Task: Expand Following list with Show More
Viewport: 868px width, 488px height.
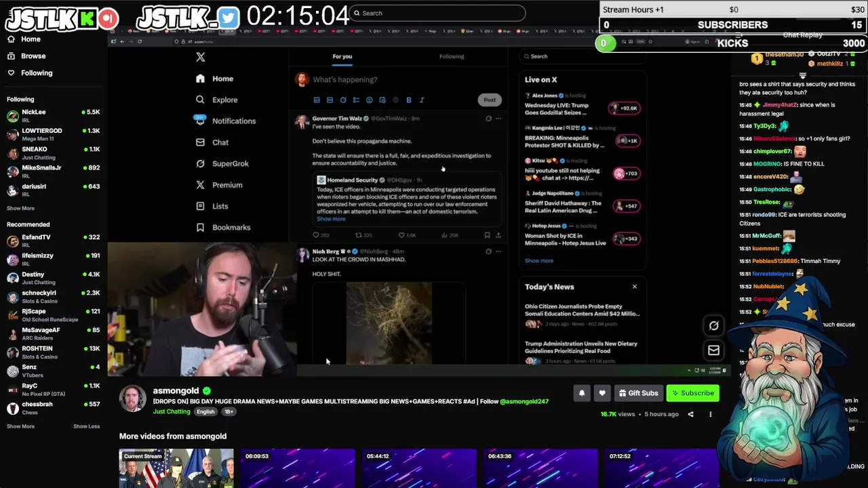Action: point(20,208)
